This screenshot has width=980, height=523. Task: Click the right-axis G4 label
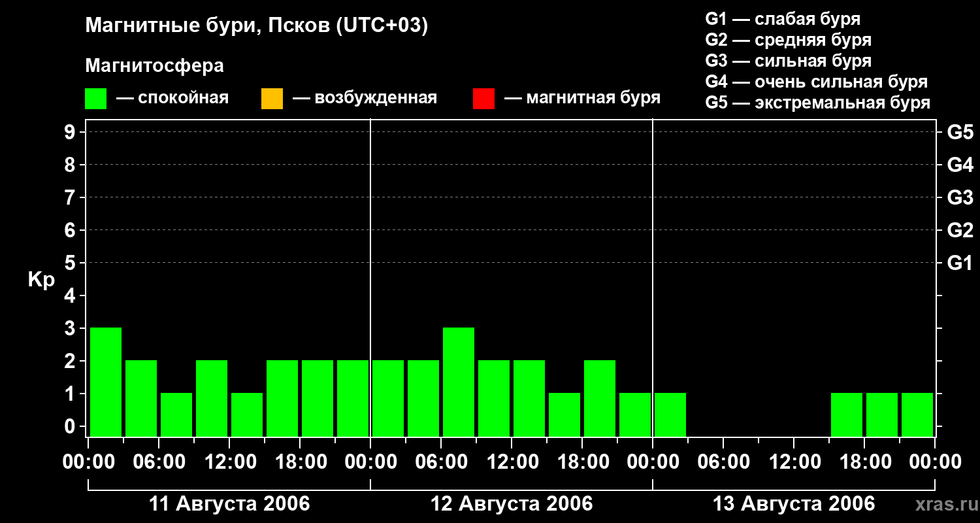point(960,165)
